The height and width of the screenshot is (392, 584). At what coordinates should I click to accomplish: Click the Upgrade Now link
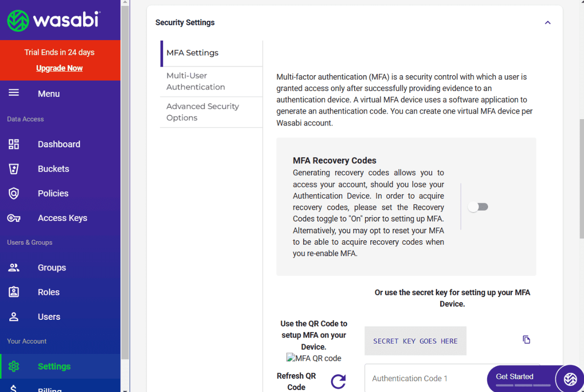point(59,68)
